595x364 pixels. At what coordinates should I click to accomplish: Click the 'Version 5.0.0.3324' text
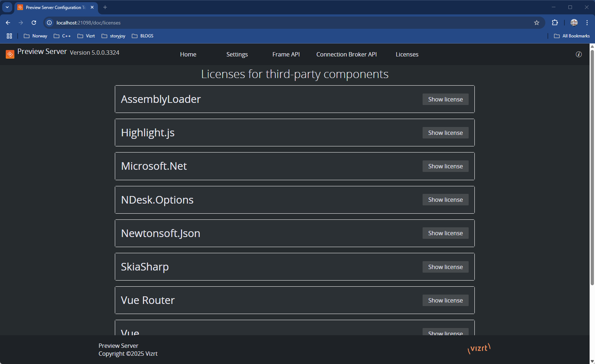click(x=95, y=53)
